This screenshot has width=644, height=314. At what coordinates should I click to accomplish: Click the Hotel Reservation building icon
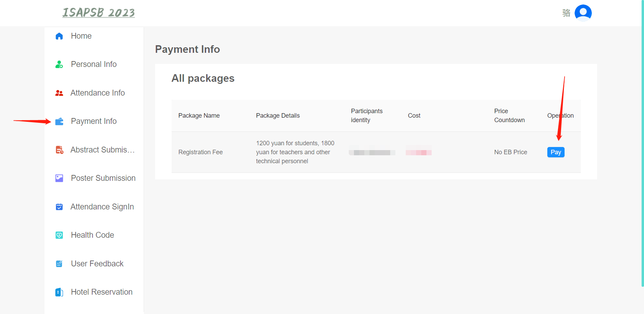(59, 292)
